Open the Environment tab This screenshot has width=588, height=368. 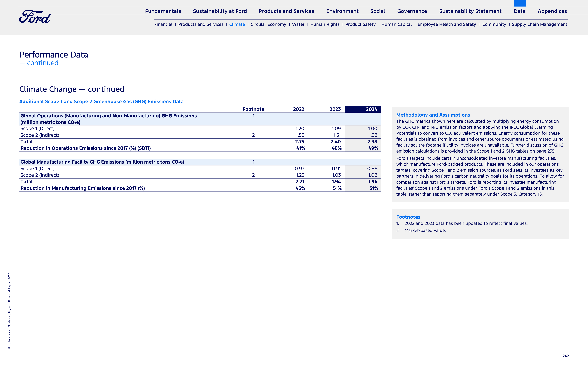point(342,11)
